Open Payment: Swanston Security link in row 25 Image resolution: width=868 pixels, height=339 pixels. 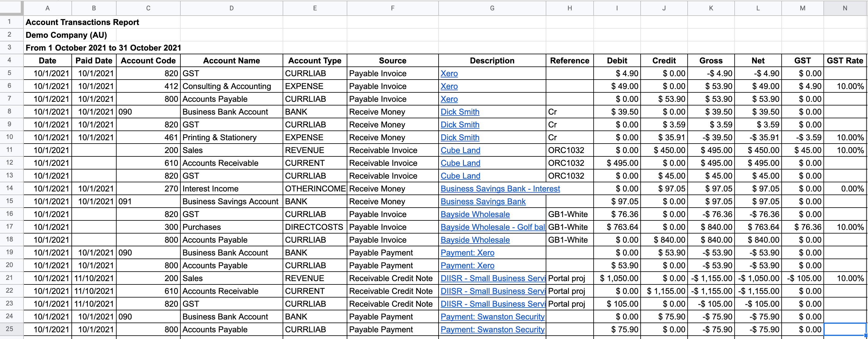click(x=492, y=329)
